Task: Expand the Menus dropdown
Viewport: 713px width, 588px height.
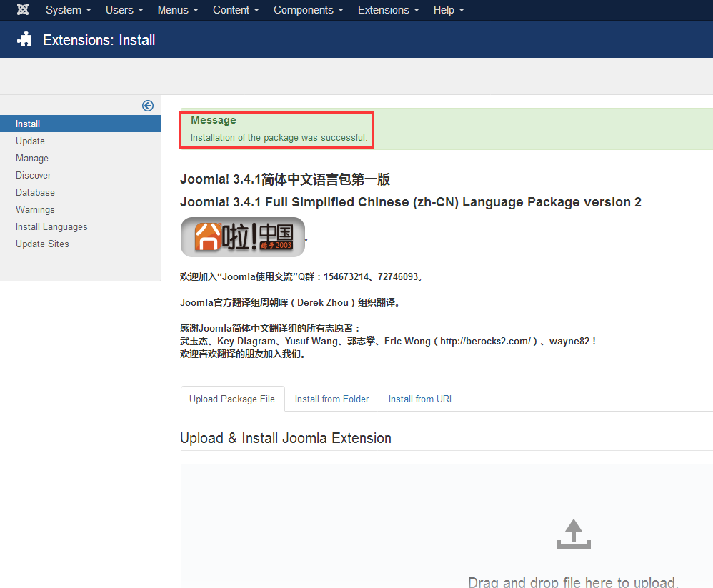Action: (178, 10)
